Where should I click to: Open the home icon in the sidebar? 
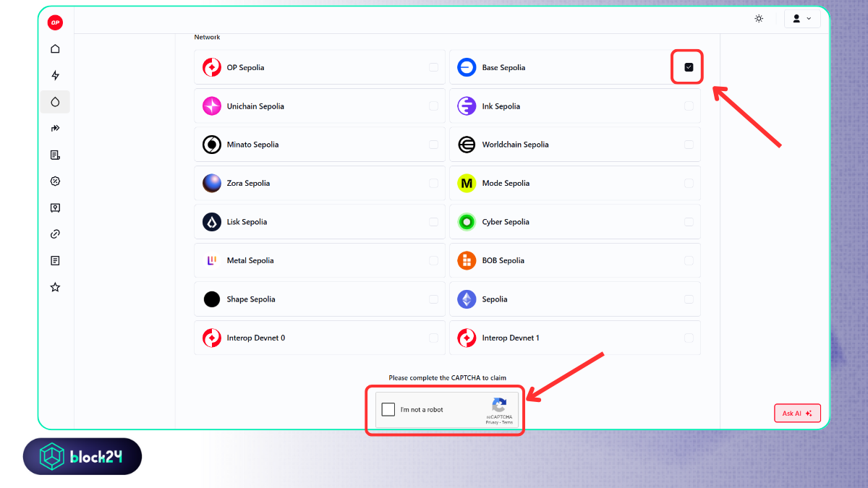tap(55, 49)
